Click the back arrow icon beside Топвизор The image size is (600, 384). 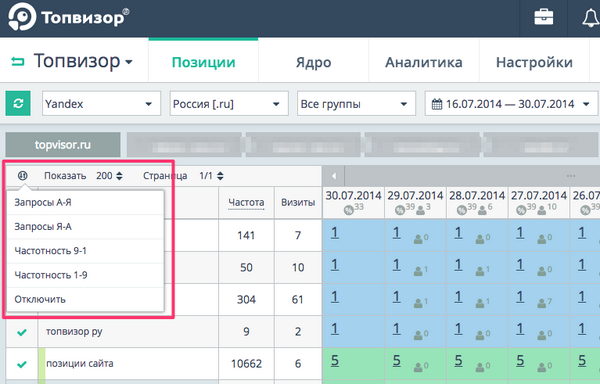coord(18,61)
